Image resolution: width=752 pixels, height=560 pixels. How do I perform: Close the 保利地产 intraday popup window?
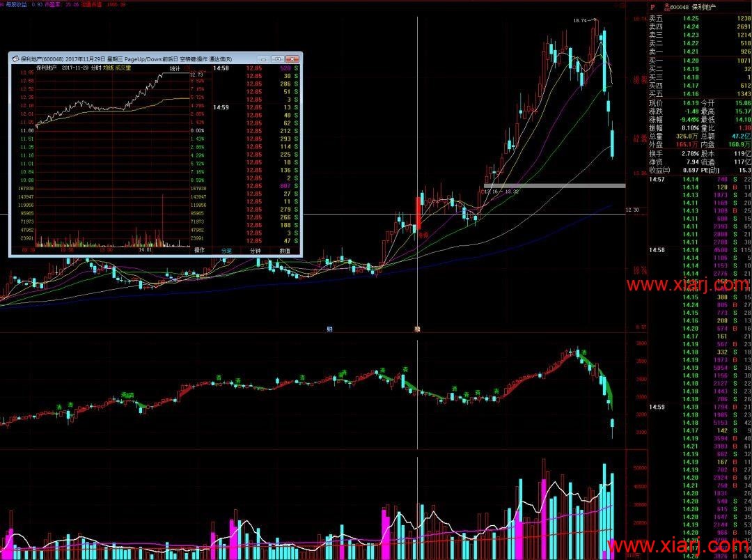[292, 59]
